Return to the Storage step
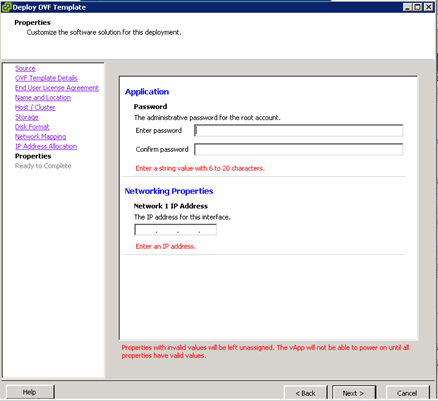The height and width of the screenshot is (401, 438). (x=27, y=117)
